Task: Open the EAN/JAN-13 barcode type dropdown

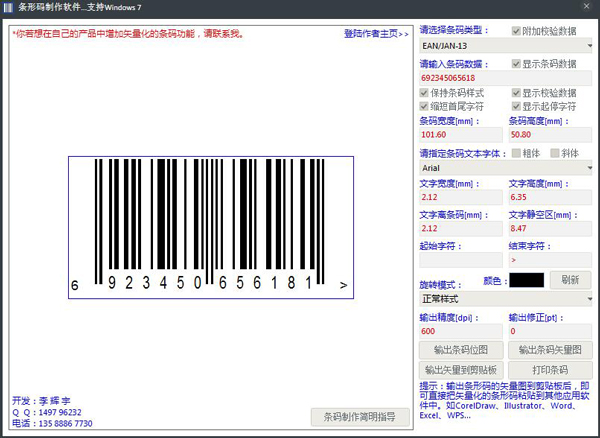Action: (x=505, y=46)
